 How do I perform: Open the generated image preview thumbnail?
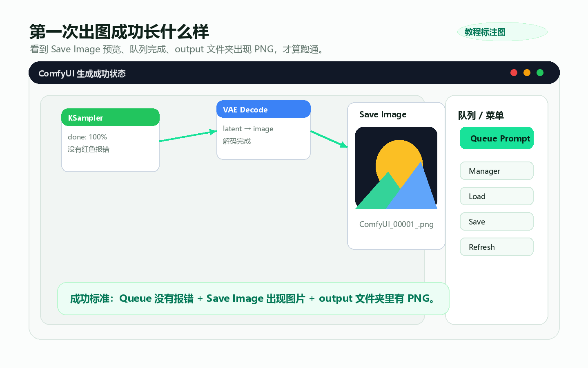(x=396, y=168)
